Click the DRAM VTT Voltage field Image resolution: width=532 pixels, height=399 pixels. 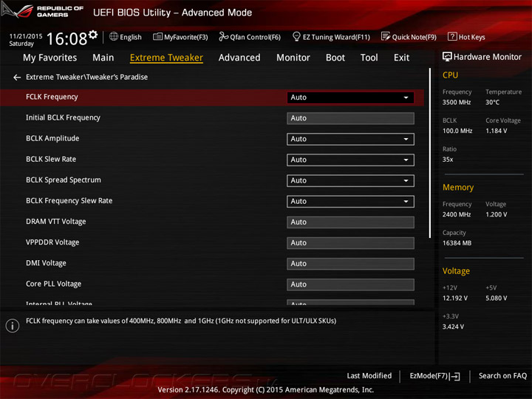[x=350, y=222]
